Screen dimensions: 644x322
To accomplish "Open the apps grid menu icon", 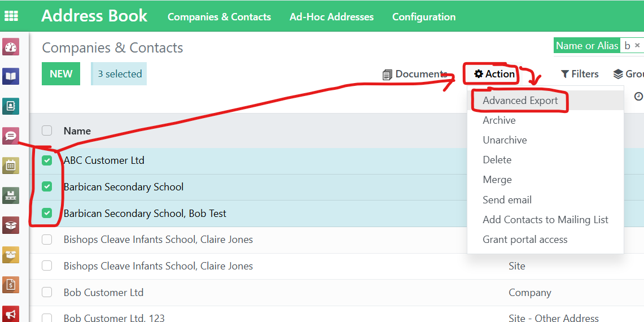I will coord(11,16).
